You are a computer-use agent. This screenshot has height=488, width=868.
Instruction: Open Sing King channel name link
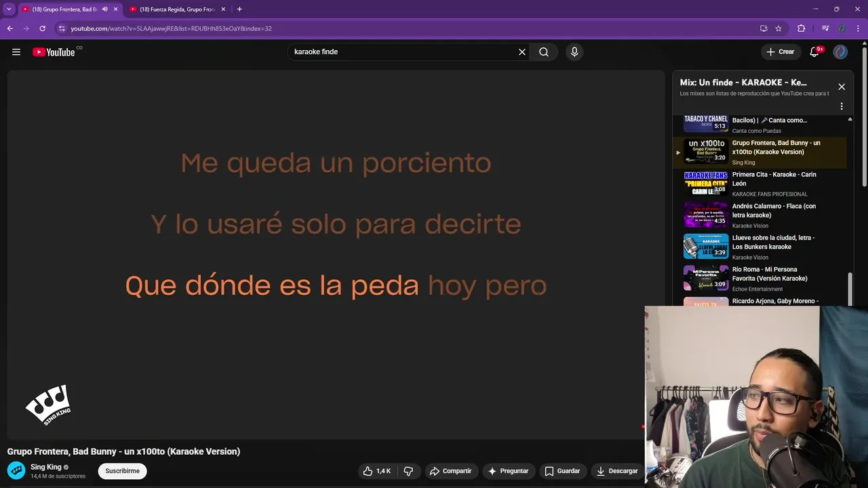(45, 467)
